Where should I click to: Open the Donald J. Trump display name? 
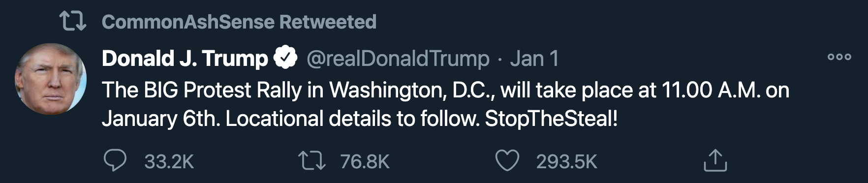185,58
